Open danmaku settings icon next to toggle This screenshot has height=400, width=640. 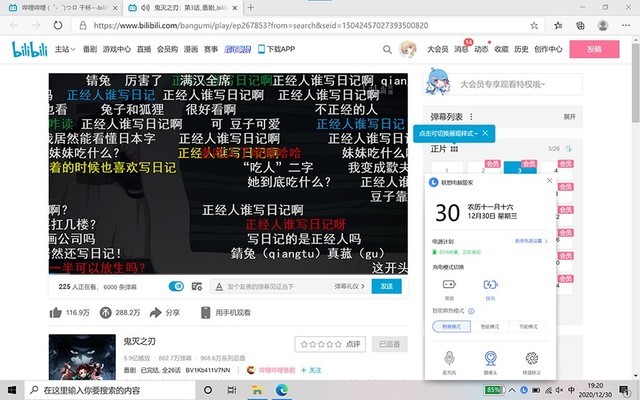[x=197, y=287]
